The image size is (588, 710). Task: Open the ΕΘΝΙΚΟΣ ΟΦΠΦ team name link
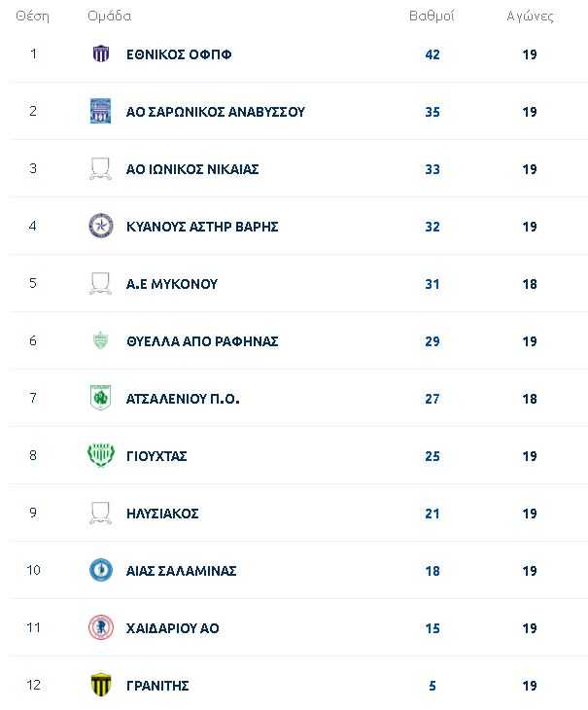(179, 54)
